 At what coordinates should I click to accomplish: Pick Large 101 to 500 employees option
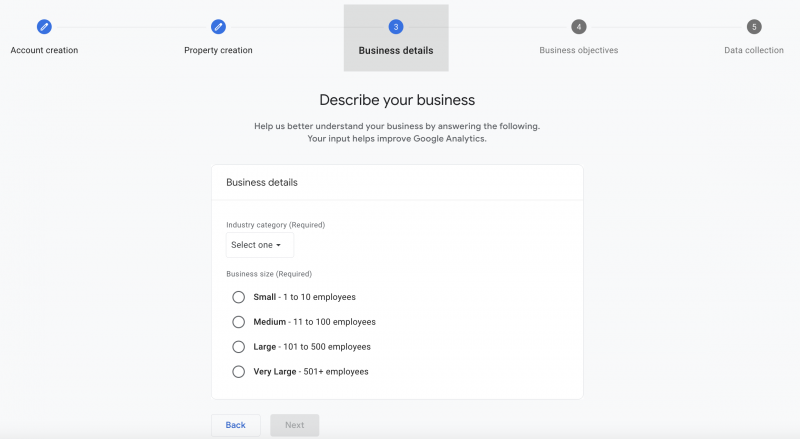[238, 347]
